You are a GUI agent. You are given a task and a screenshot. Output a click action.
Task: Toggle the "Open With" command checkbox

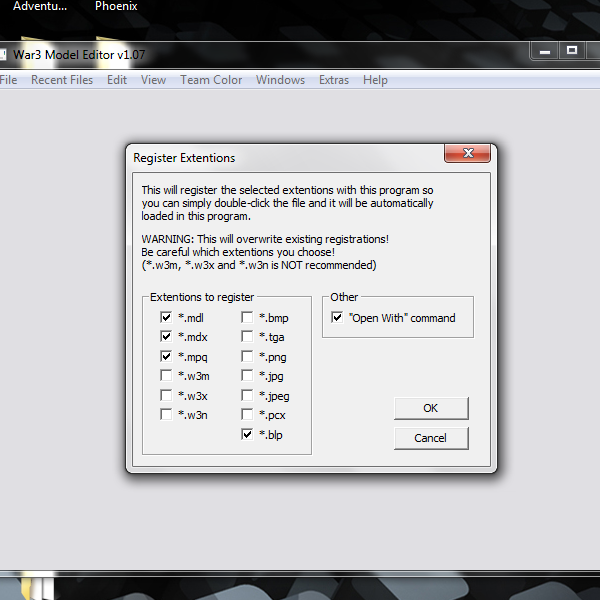tap(337, 317)
